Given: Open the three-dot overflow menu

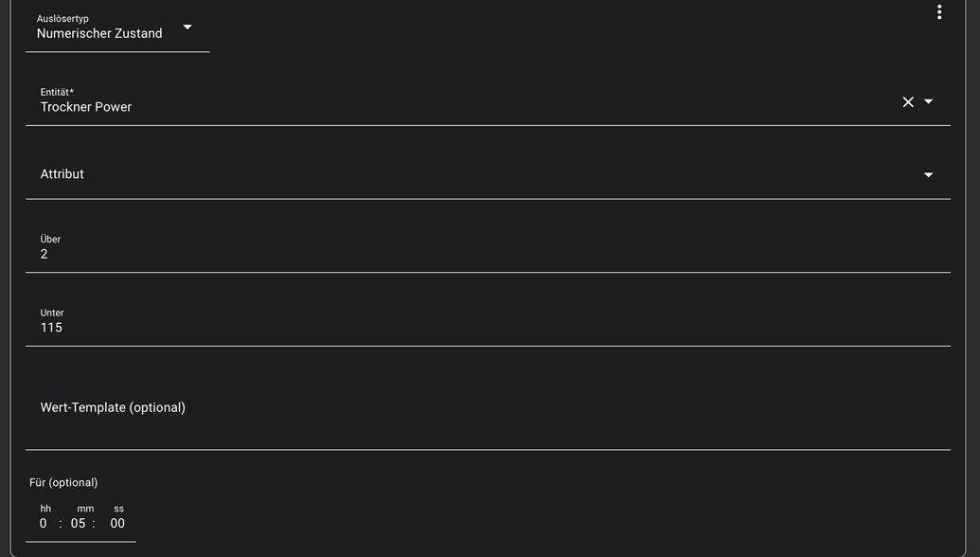Looking at the screenshot, I should point(938,12).
